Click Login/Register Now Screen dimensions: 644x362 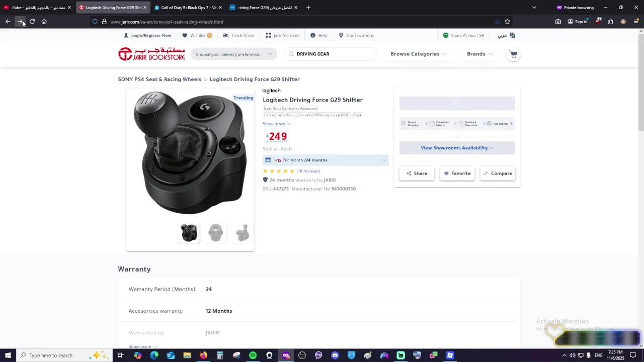(x=147, y=35)
